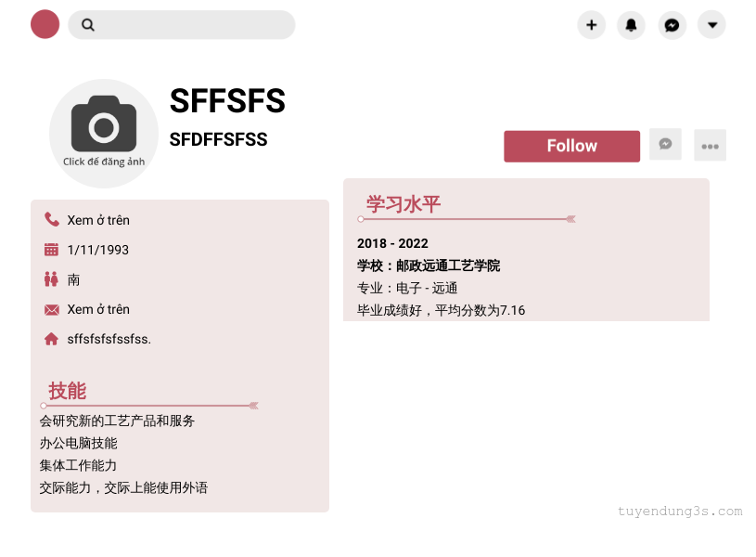The image size is (756, 557).
Task: Click the tuyendung3s.com watermark link
Action: (x=680, y=512)
